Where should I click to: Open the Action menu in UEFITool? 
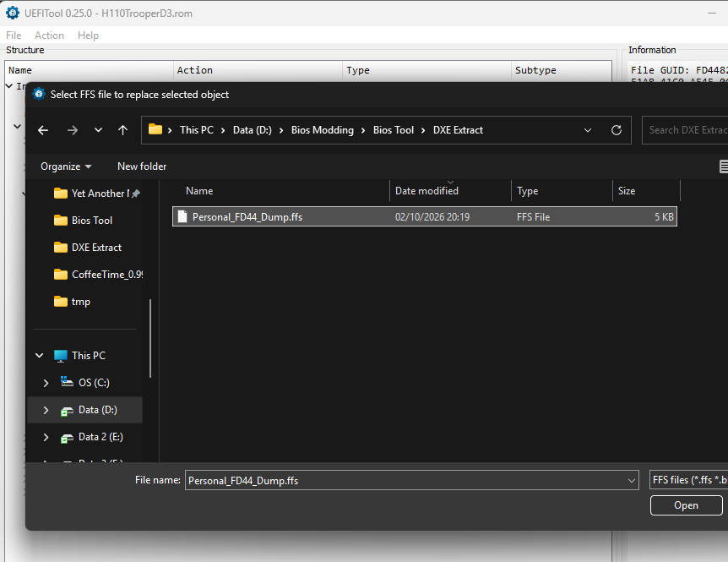[x=49, y=35]
